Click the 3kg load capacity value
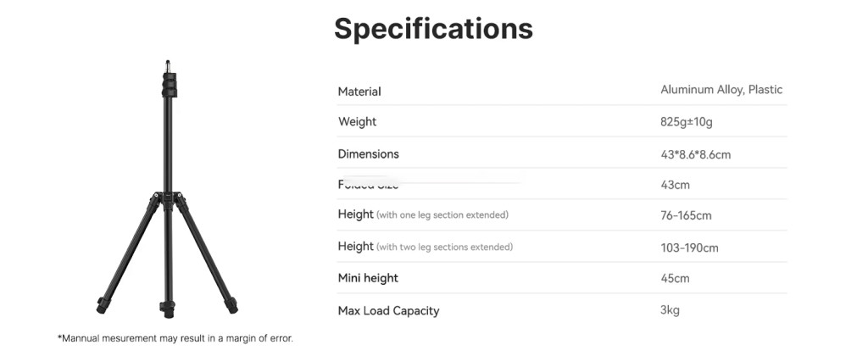868x356 pixels. coord(670,310)
